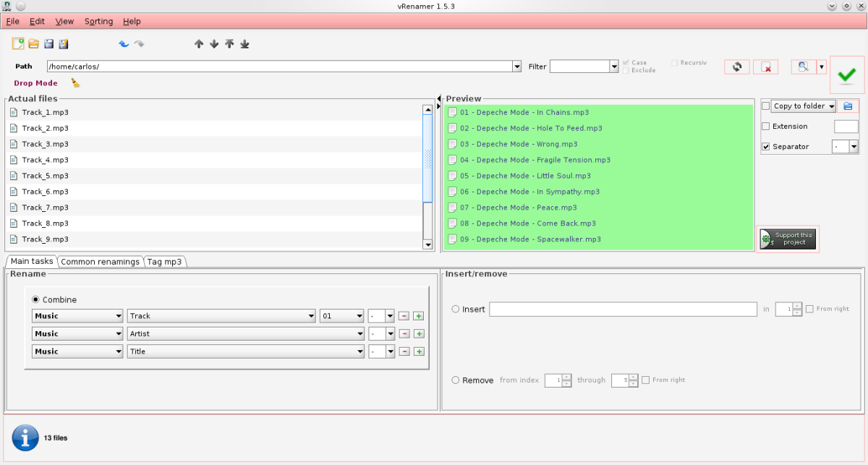Select the Remove radio button

point(456,380)
